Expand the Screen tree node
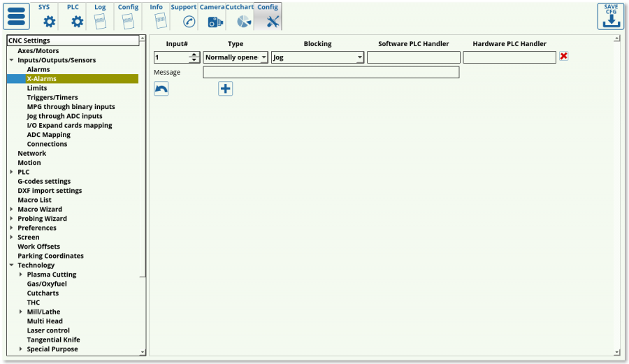This screenshot has width=629, height=364. 12,238
